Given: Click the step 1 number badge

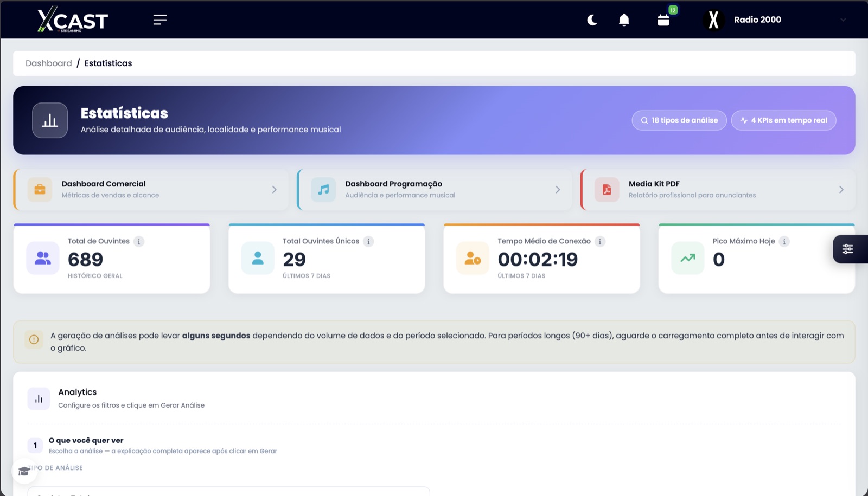Looking at the screenshot, I should click(35, 446).
